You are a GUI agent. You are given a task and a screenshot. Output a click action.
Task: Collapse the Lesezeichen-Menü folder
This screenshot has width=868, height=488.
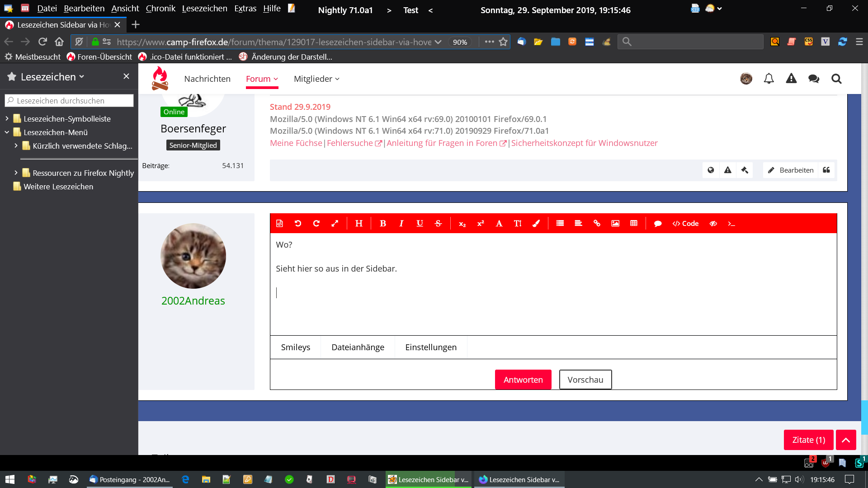(x=7, y=132)
